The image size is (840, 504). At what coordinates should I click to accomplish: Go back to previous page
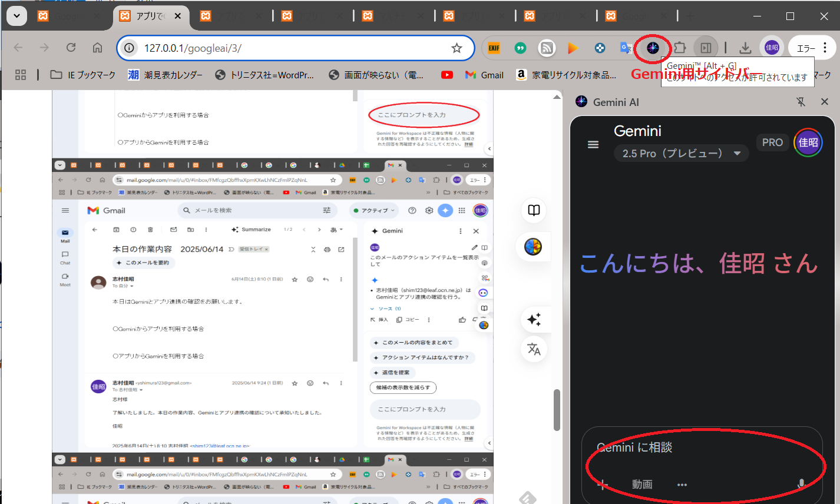point(18,48)
